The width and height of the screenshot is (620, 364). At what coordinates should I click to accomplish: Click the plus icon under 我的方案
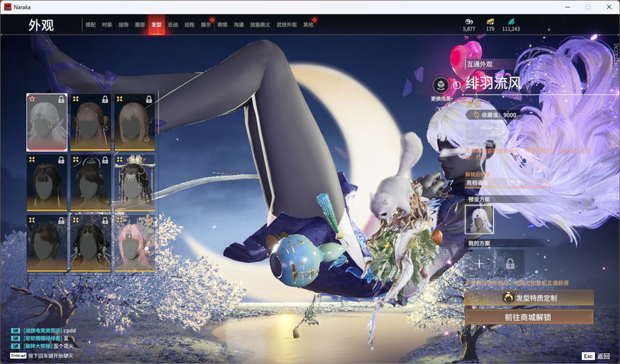pos(480,263)
